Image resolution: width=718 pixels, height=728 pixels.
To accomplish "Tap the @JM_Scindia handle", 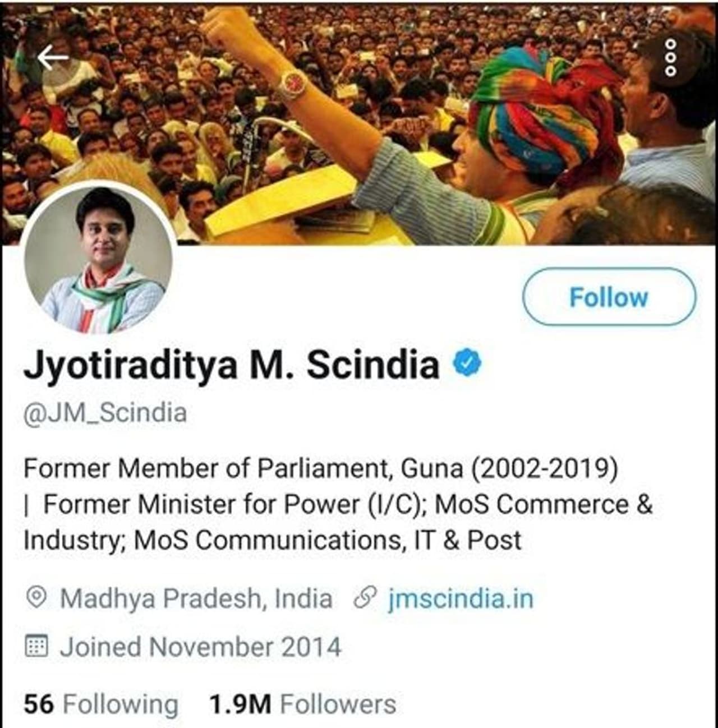I will 105,413.
